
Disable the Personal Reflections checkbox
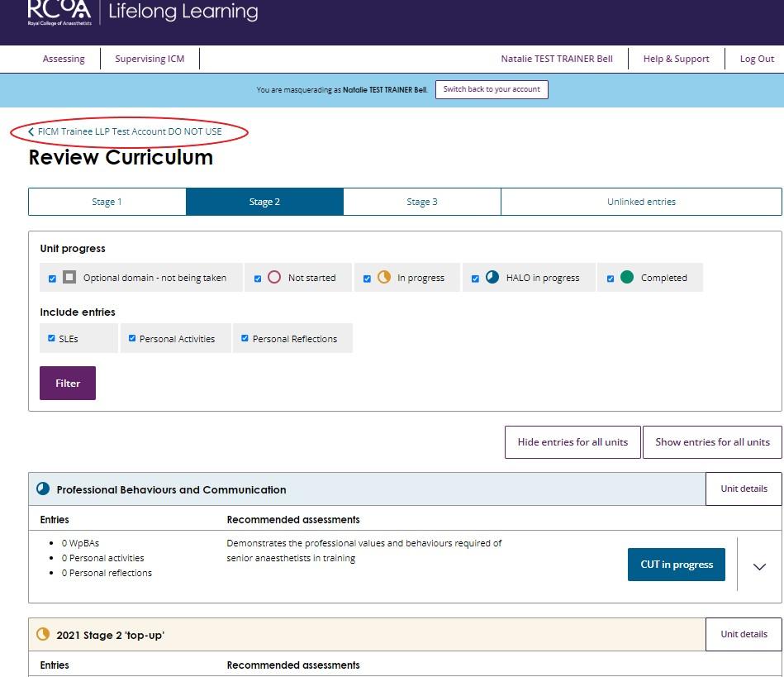[x=245, y=338]
